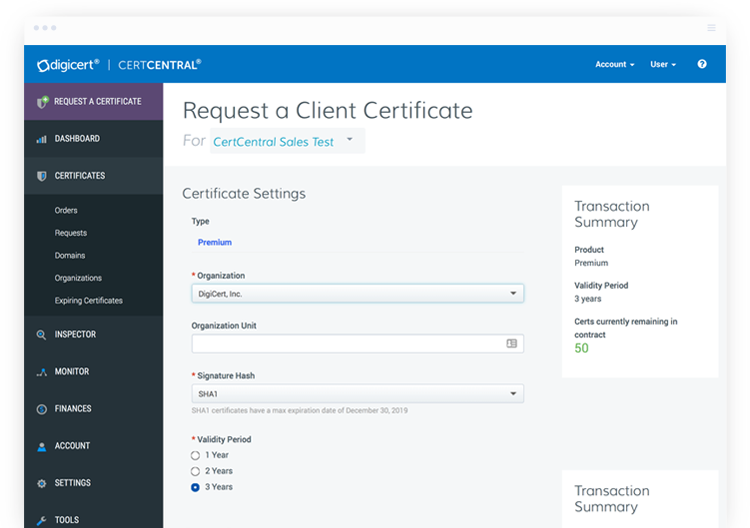Screen dimensions: 750x528
Task: Click the Account person icon
Action: (x=42, y=446)
